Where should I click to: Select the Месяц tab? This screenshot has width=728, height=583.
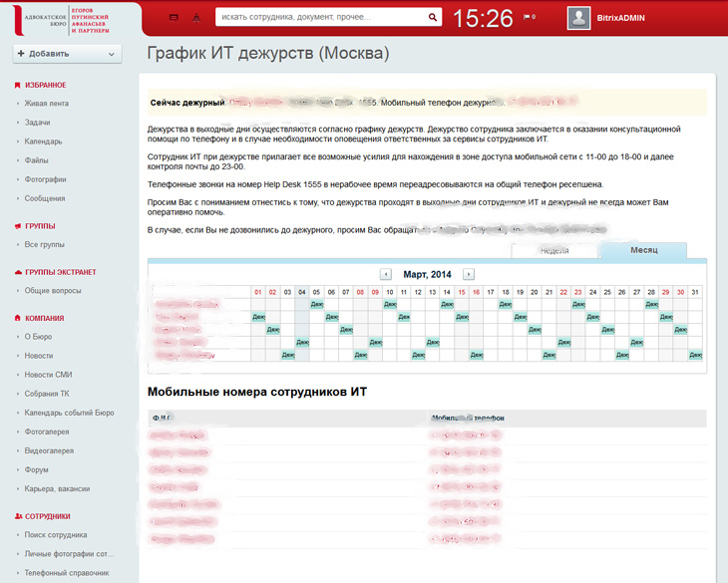pyautogui.click(x=643, y=250)
